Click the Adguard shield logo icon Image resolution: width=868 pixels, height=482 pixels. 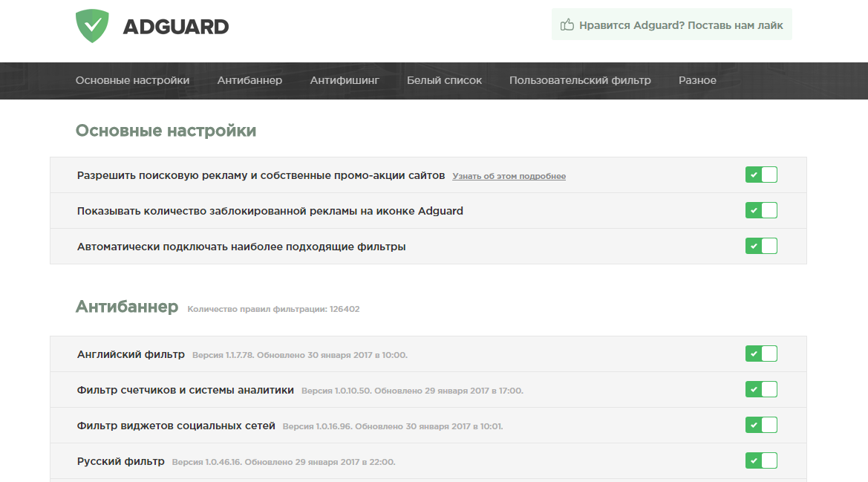click(x=92, y=26)
